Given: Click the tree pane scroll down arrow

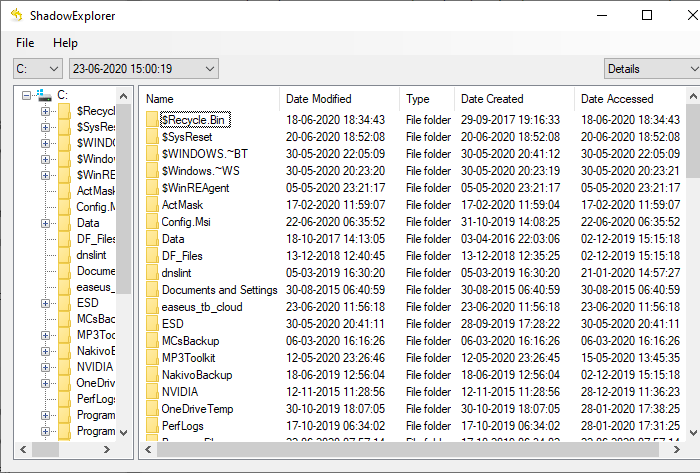Looking at the screenshot, I should tap(124, 432).
